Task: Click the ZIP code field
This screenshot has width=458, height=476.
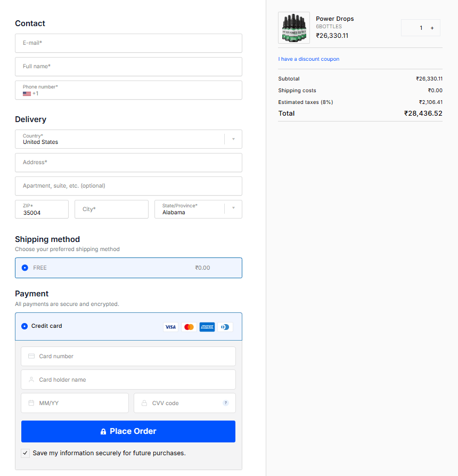Action: click(x=42, y=209)
